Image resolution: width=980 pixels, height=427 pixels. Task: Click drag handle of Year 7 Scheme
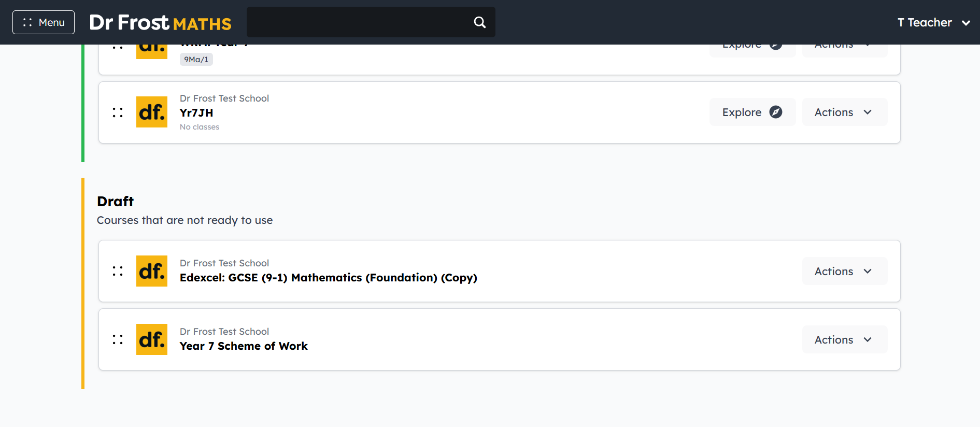[x=118, y=339]
